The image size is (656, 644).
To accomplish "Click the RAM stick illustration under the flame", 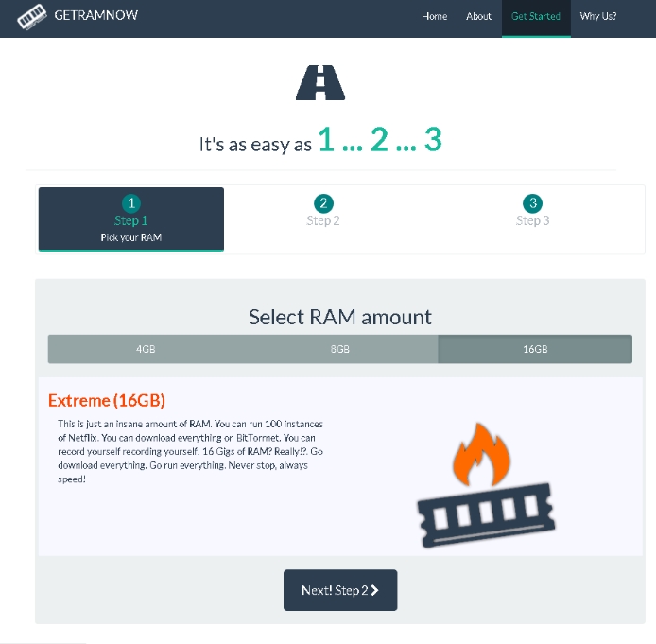I will [486, 515].
